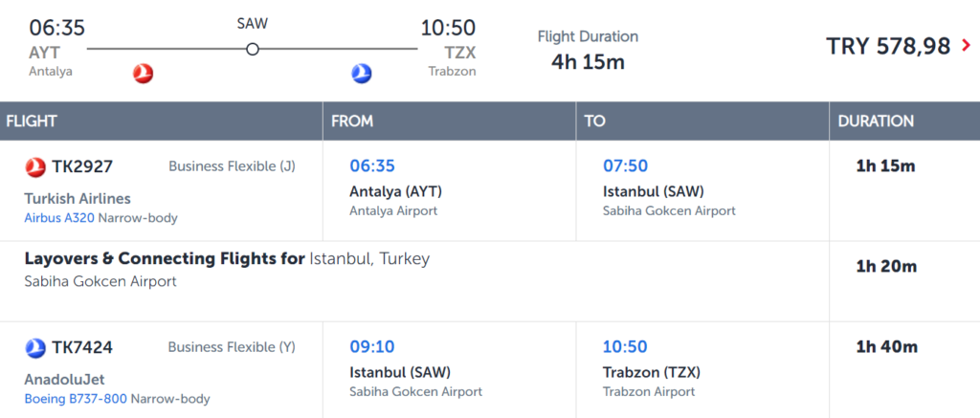Select the TRY 578,98 price

click(x=888, y=46)
